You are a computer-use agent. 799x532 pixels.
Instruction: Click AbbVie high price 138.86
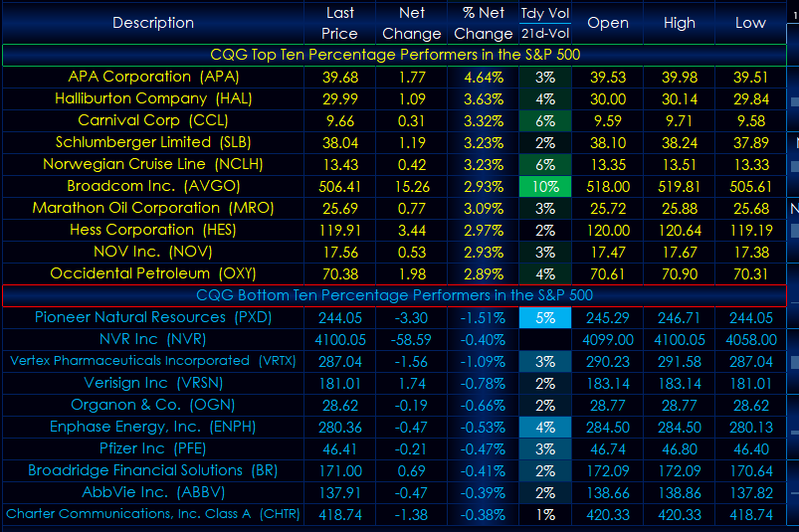point(680,493)
